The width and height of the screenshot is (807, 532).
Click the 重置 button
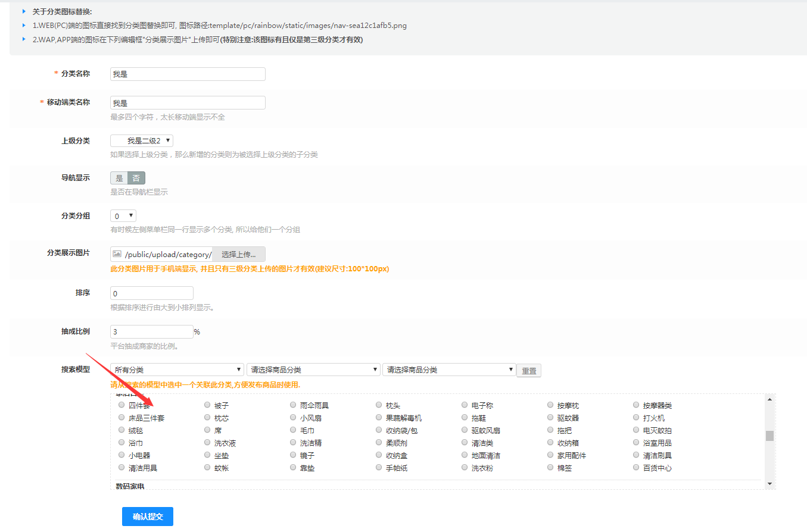click(x=529, y=371)
